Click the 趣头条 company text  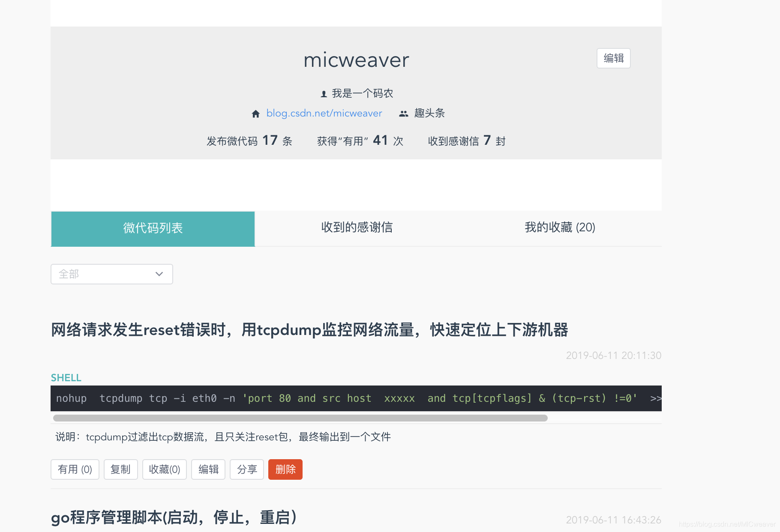pos(429,113)
